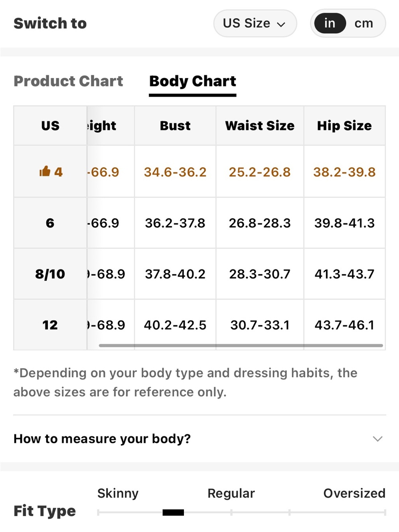Click the horizontal table scrollbar
Image resolution: width=399 pixels, height=532 pixels.
click(241, 346)
